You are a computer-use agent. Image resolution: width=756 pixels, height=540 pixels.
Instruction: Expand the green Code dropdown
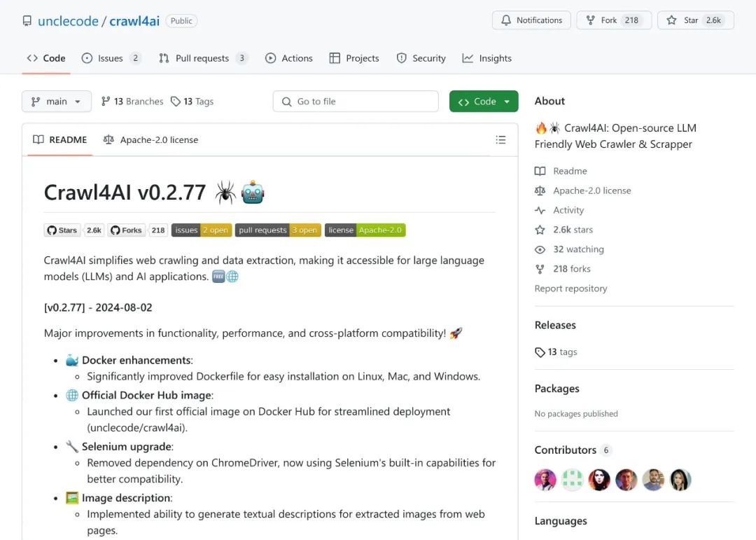[x=484, y=102]
